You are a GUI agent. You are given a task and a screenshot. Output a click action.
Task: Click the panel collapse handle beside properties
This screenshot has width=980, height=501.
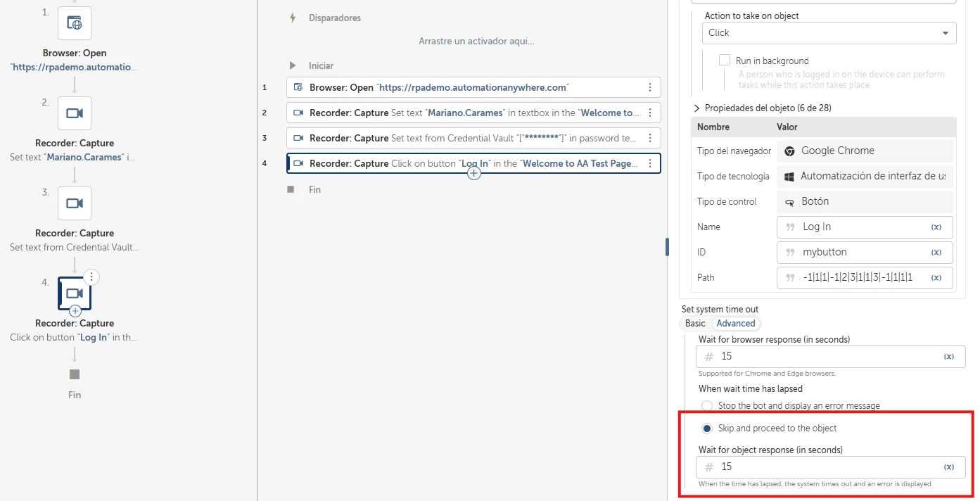tap(667, 247)
